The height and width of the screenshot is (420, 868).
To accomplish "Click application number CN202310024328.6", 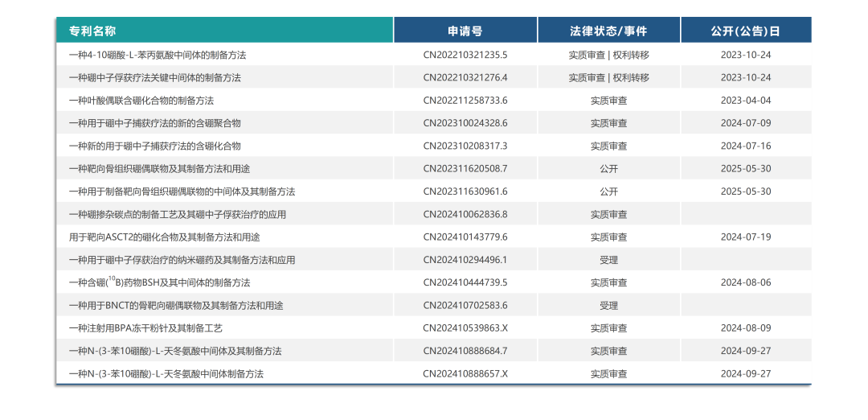I will [465, 123].
